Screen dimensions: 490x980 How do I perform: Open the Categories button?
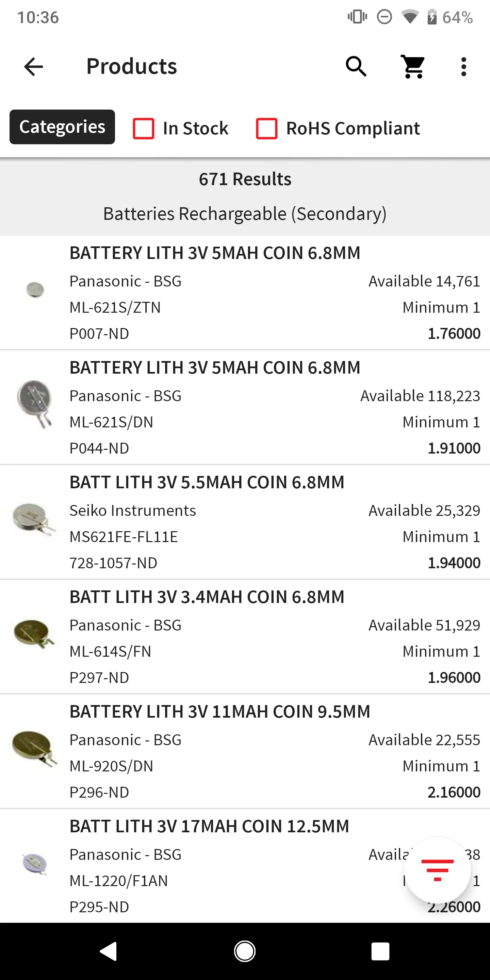tap(62, 127)
